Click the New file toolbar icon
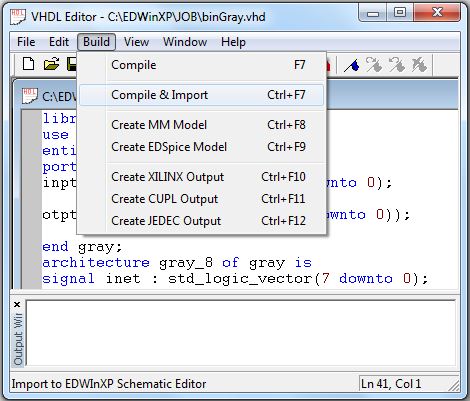This screenshot has height=401, width=470. [28, 63]
